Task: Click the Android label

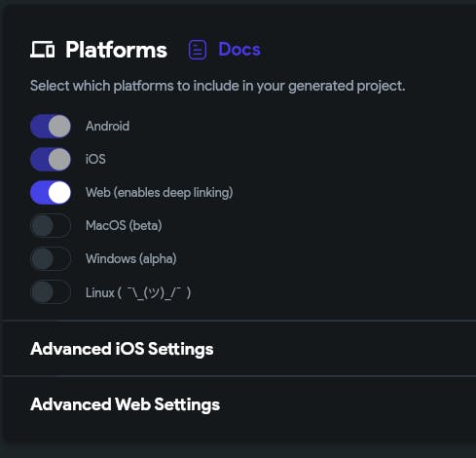Action: coord(107,126)
